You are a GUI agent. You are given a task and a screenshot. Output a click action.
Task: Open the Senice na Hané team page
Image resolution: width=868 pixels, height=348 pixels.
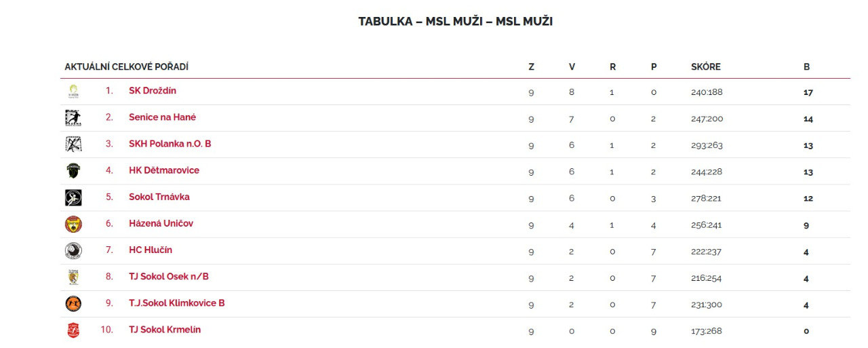click(162, 117)
